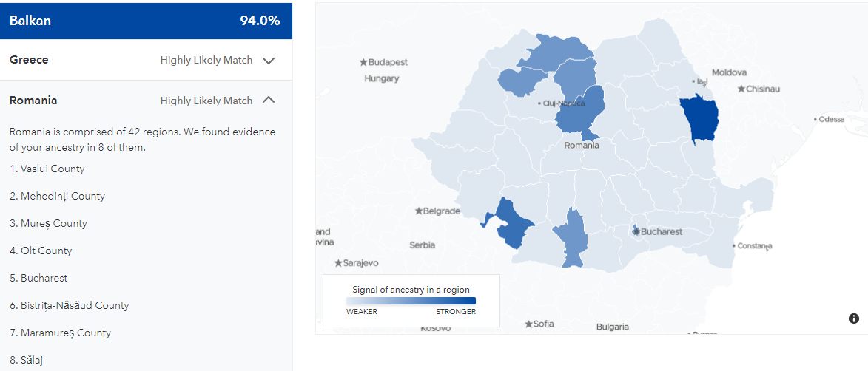Click the Chisinau star marker
This screenshot has width=868, height=371.
741,89
